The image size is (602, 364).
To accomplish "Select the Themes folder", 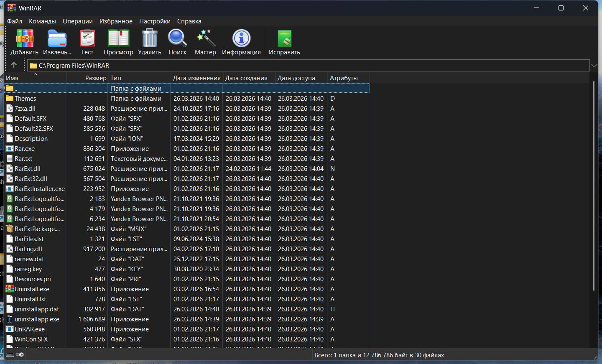I will click(x=25, y=99).
